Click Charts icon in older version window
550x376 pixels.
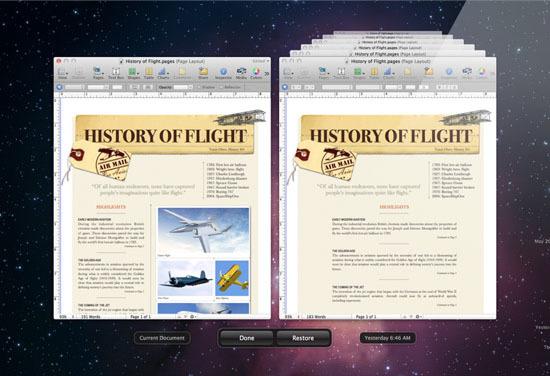pyautogui.click(x=388, y=73)
